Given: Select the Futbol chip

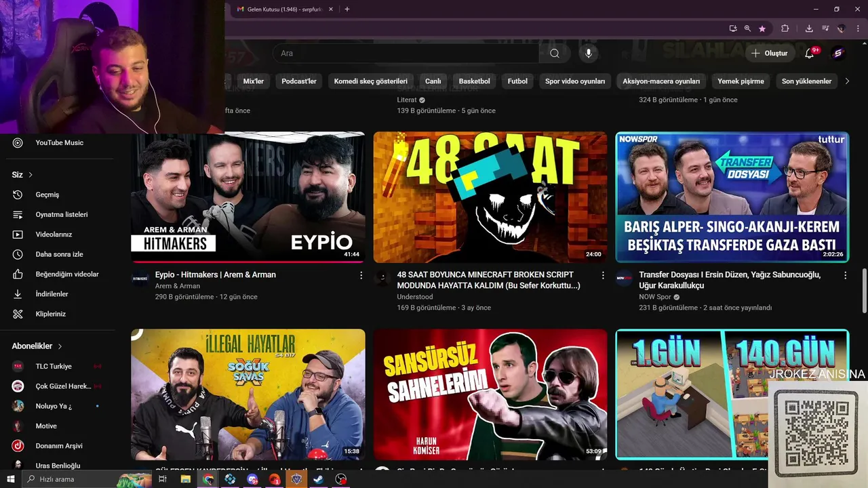Looking at the screenshot, I should click(x=517, y=81).
